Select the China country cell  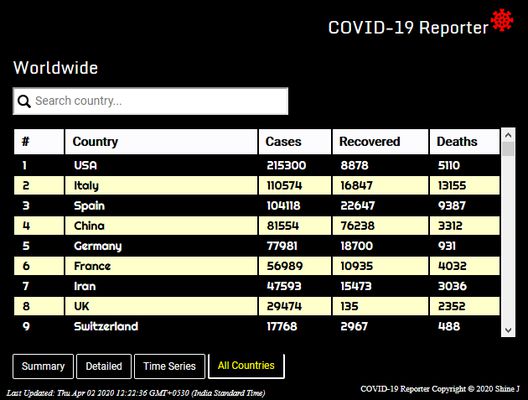(161, 226)
